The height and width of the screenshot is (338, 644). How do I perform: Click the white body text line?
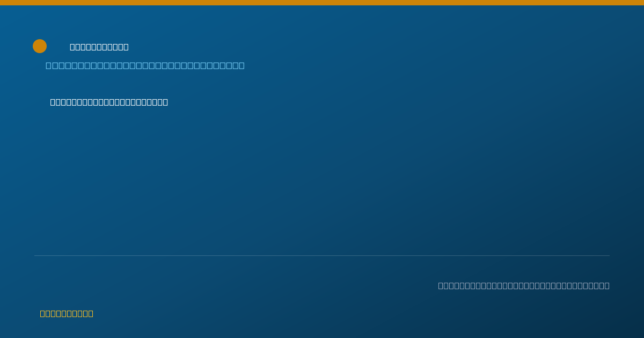coord(109,102)
